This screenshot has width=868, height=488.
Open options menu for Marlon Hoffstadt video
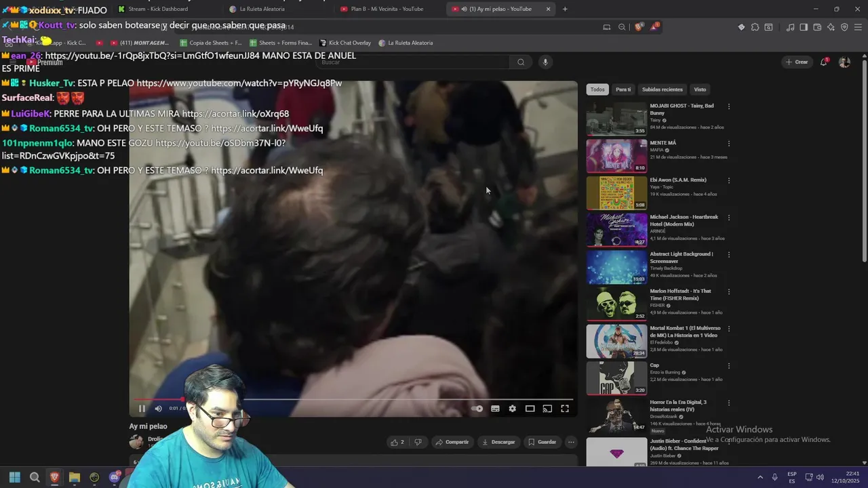point(729,291)
